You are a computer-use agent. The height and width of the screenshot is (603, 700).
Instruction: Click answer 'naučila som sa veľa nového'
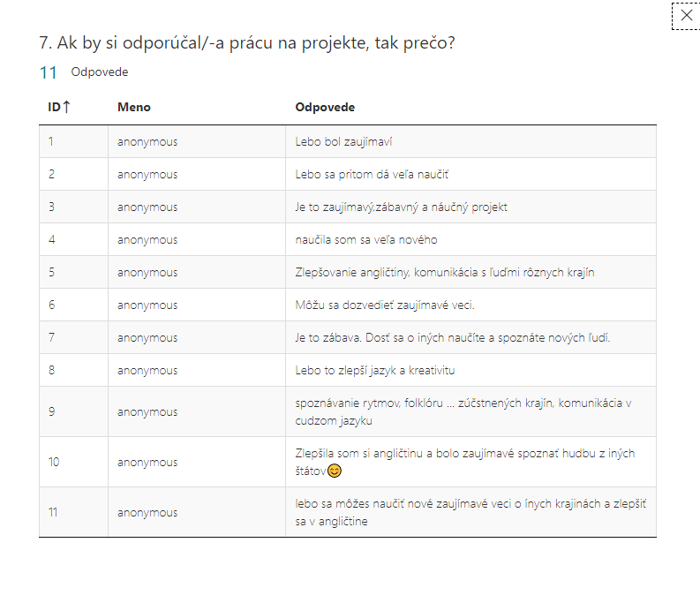point(366,240)
